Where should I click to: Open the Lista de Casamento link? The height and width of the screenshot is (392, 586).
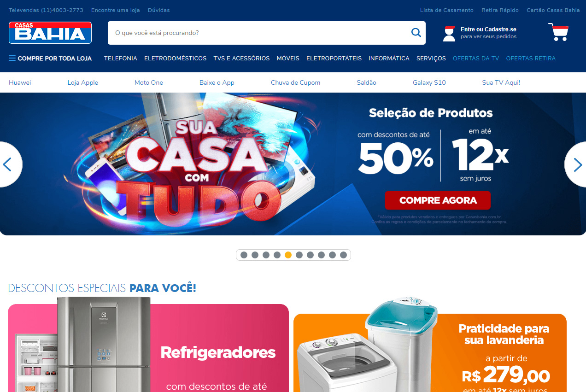[x=446, y=10]
